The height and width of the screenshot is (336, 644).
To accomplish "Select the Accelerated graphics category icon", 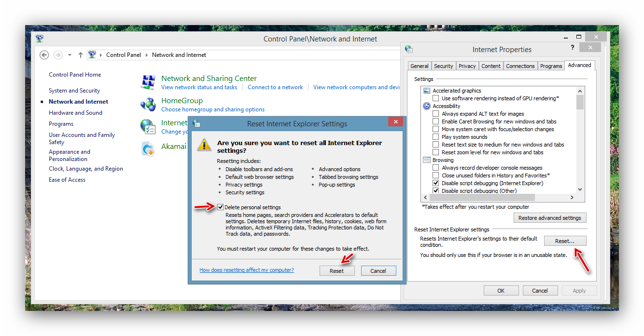I will [426, 91].
